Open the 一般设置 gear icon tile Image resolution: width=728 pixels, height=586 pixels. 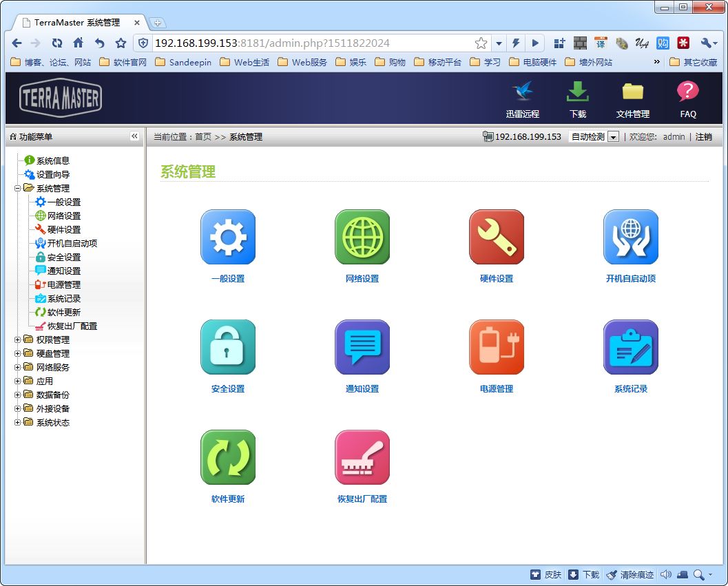pos(228,238)
